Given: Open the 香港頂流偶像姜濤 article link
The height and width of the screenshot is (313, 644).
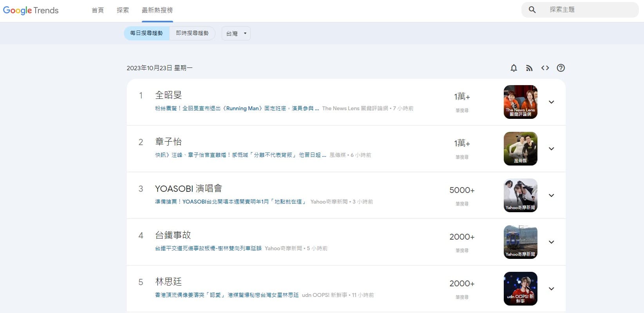Looking at the screenshot, I should click(227, 295).
